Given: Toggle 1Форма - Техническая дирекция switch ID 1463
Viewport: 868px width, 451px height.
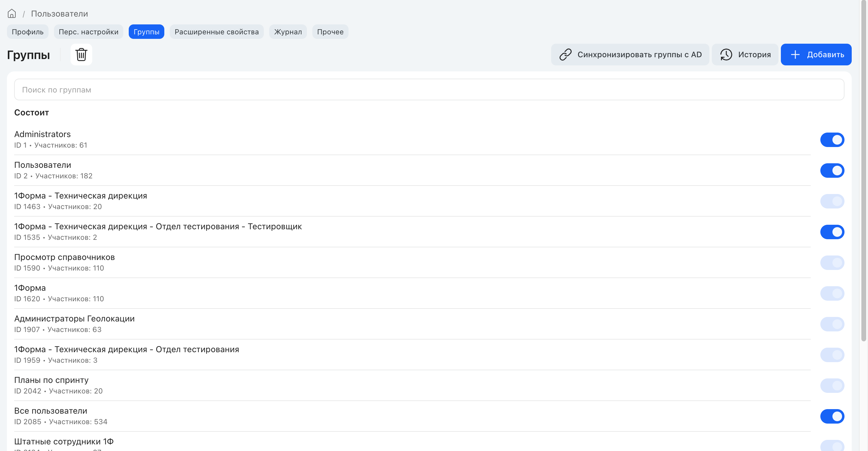Looking at the screenshot, I should click(832, 201).
